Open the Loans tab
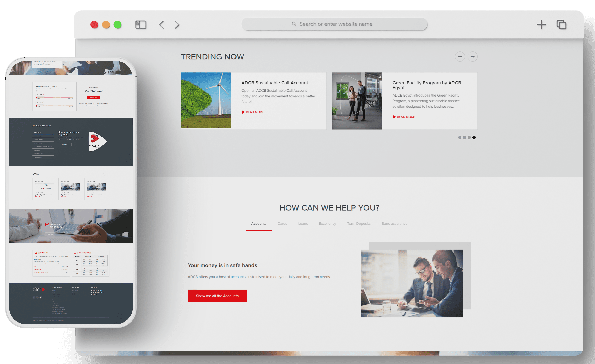 pyautogui.click(x=303, y=224)
